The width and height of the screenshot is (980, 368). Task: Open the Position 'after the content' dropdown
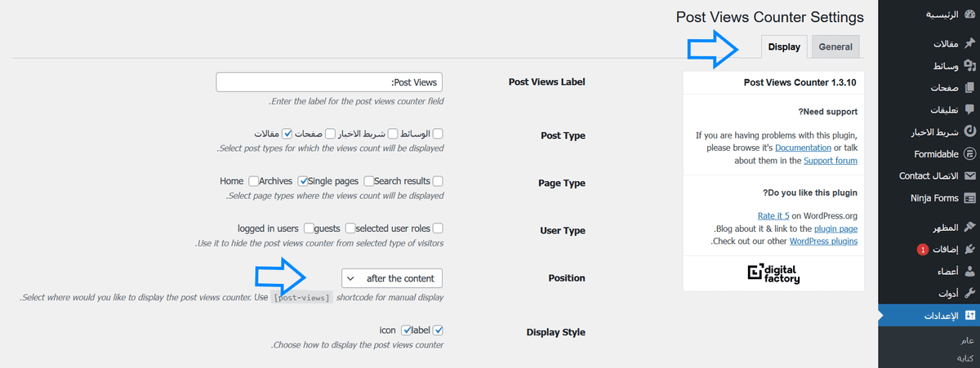(x=392, y=278)
